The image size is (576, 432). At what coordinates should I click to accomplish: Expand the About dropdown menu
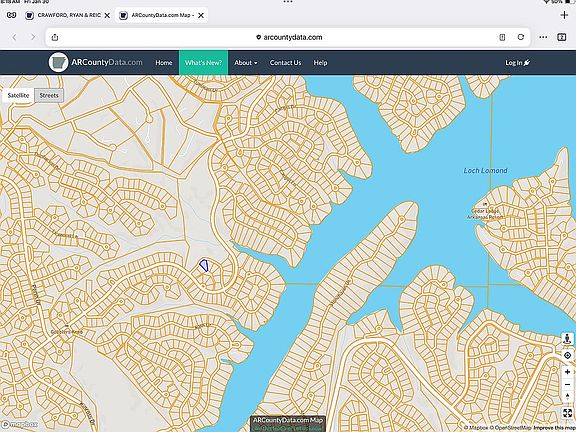point(246,63)
